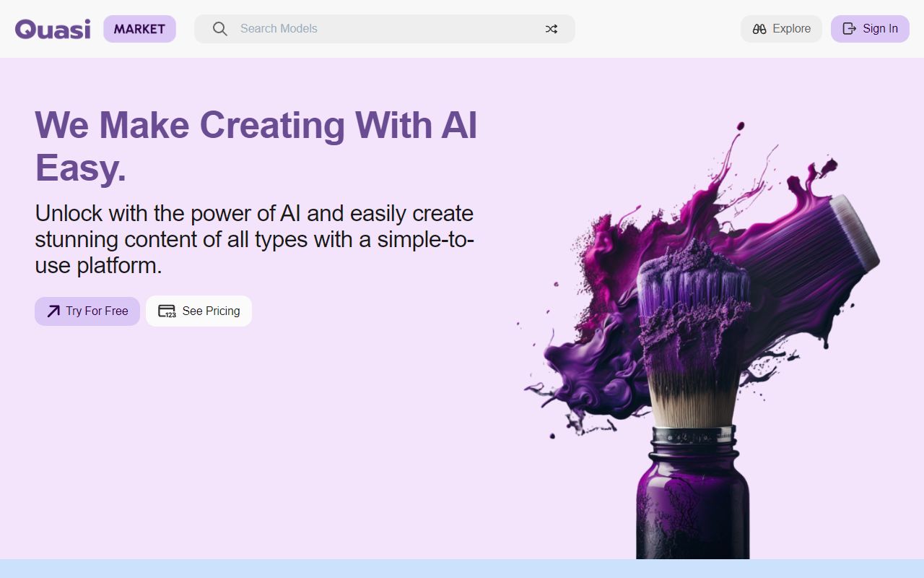Start a trial with Try For Free
Screen dimensions: 924x578
click(87, 311)
